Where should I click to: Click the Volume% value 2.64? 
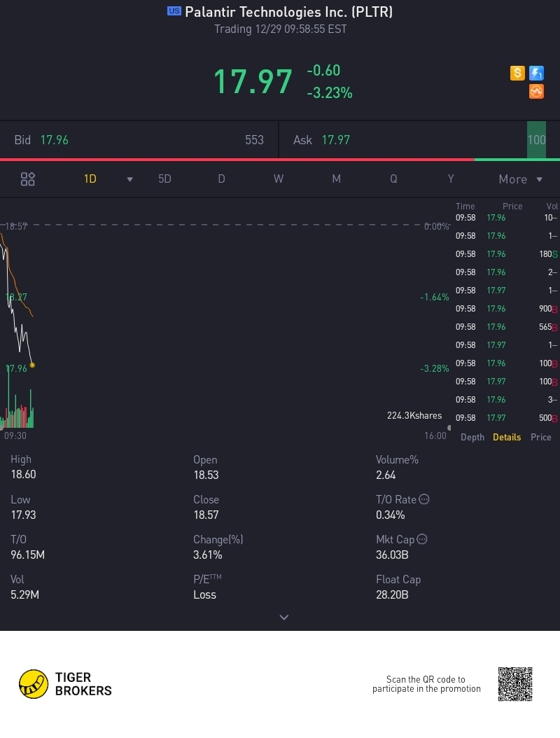[386, 475]
